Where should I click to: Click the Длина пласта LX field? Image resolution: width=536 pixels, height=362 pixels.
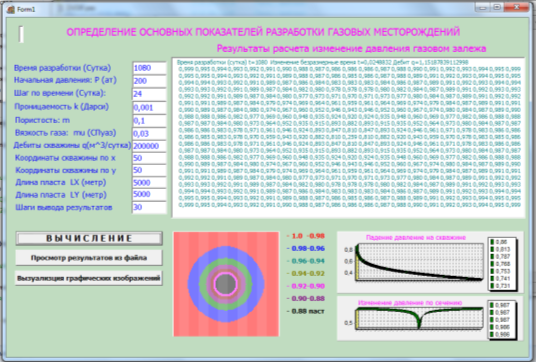pyautogui.click(x=149, y=183)
